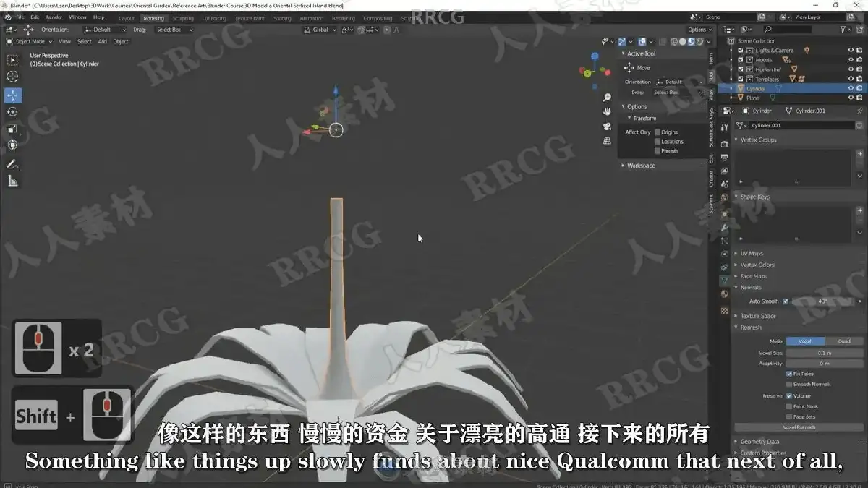Select the Transform tool
The image size is (868, 488).
[12, 145]
